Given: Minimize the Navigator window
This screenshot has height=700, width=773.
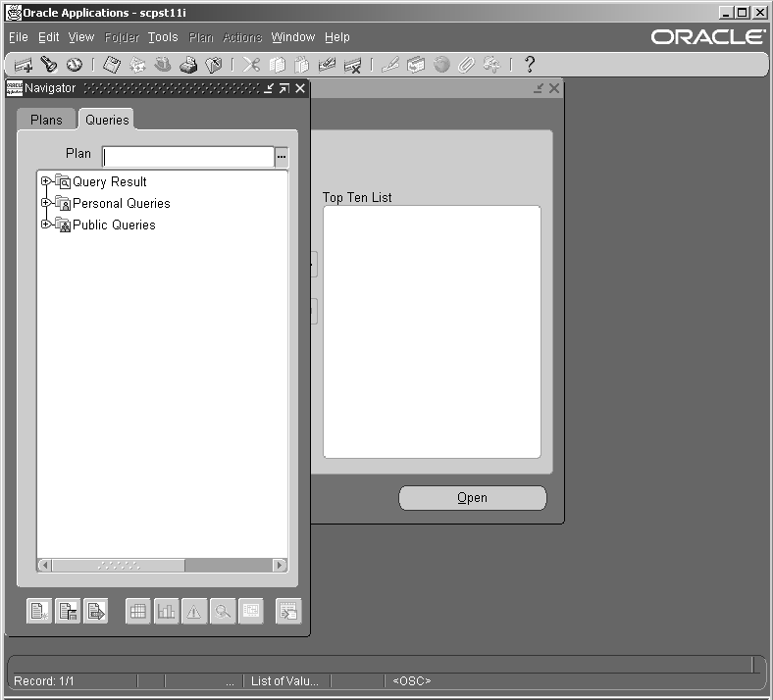Looking at the screenshot, I should coord(269,88).
